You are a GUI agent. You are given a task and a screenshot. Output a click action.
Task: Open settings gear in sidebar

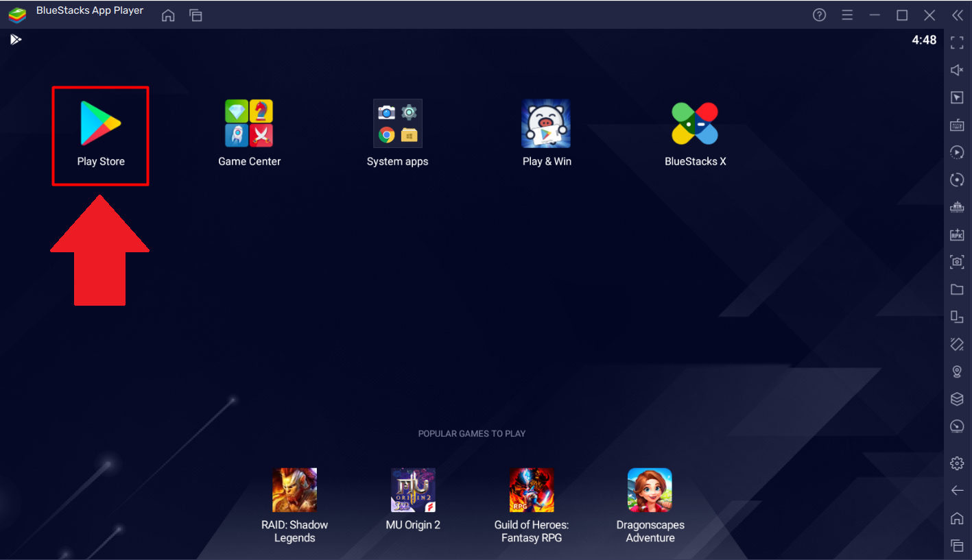(x=957, y=463)
